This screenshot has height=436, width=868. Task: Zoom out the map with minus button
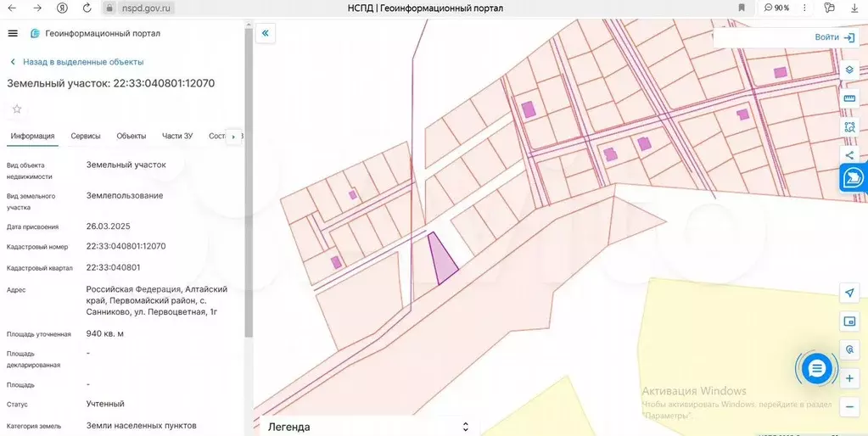[x=849, y=406]
